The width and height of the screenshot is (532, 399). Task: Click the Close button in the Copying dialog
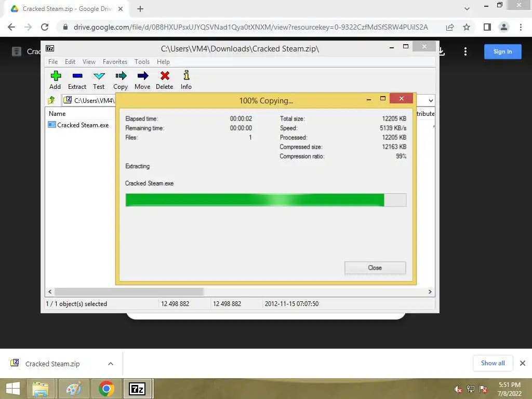375,268
